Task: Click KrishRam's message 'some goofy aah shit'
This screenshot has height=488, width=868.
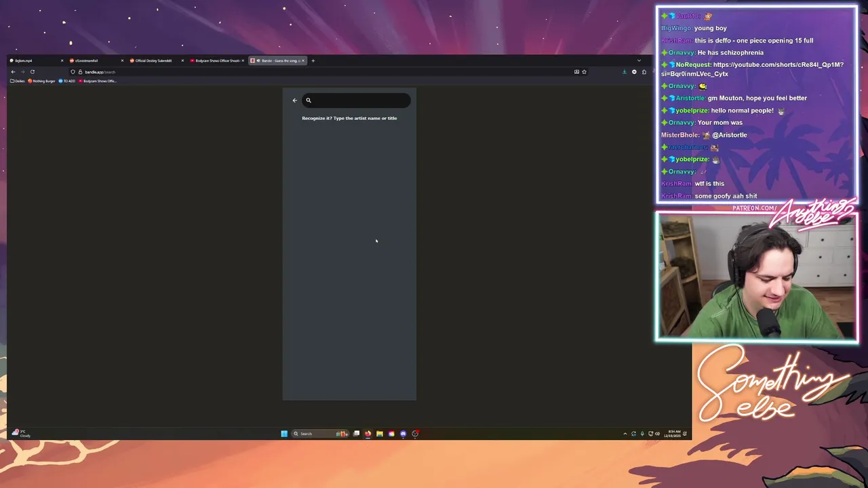Action: [726, 196]
